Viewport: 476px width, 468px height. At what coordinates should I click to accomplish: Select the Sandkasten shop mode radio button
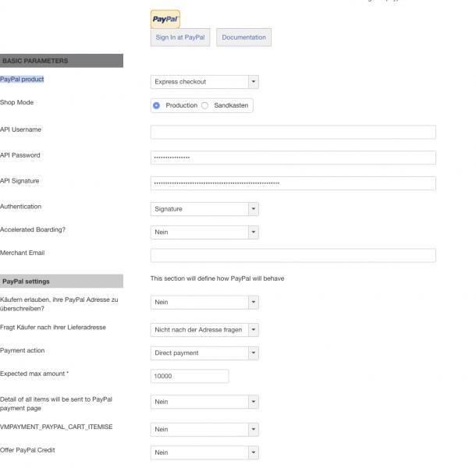tap(205, 105)
